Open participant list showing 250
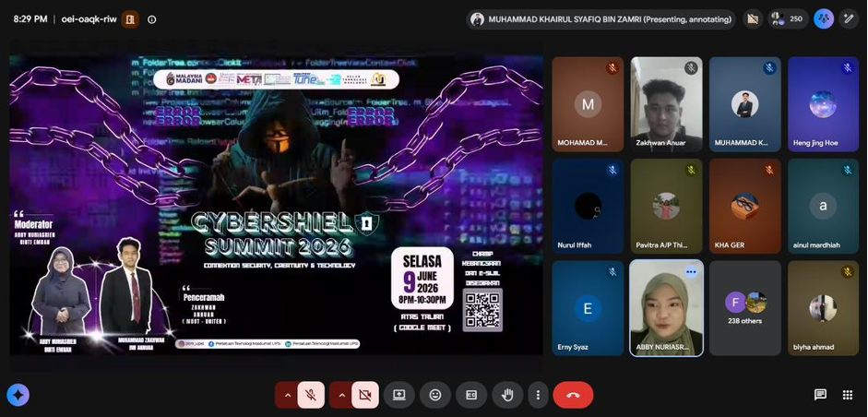This screenshot has width=868, height=417. pos(789,19)
